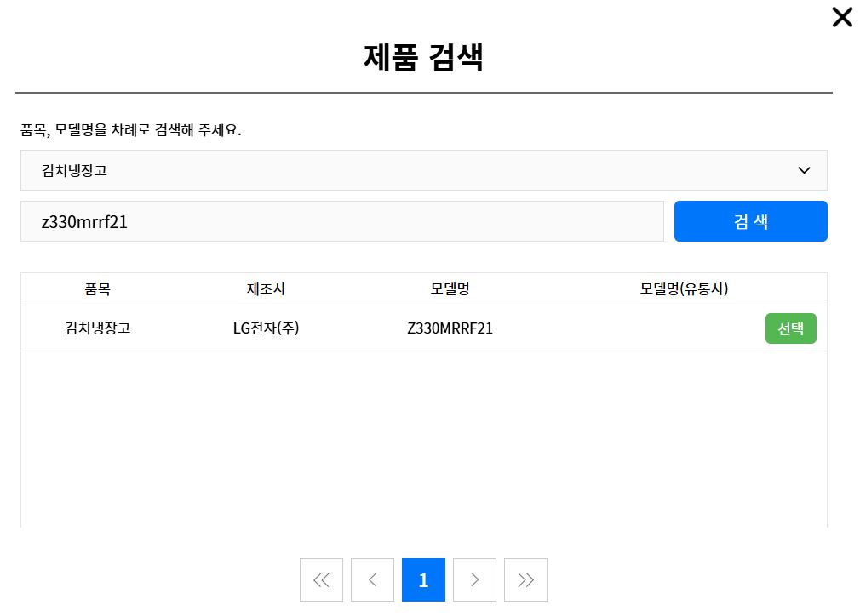Go to previous page with left arrow
The width and height of the screenshot is (860, 616).
[x=372, y=580]
